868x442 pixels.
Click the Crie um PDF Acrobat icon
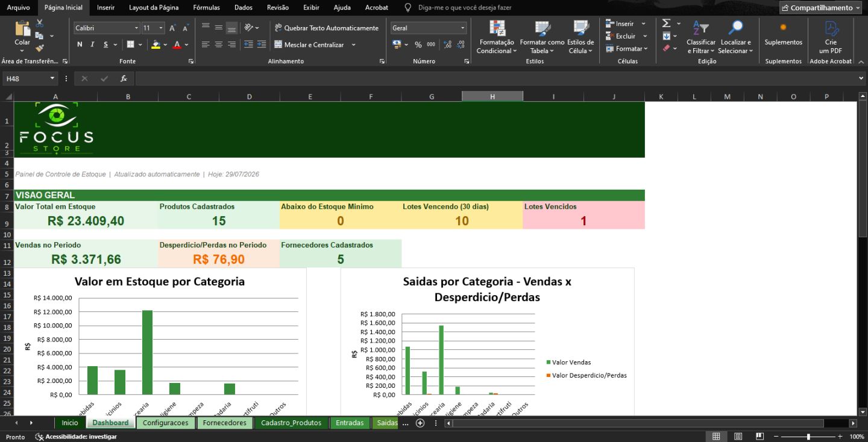831,37
